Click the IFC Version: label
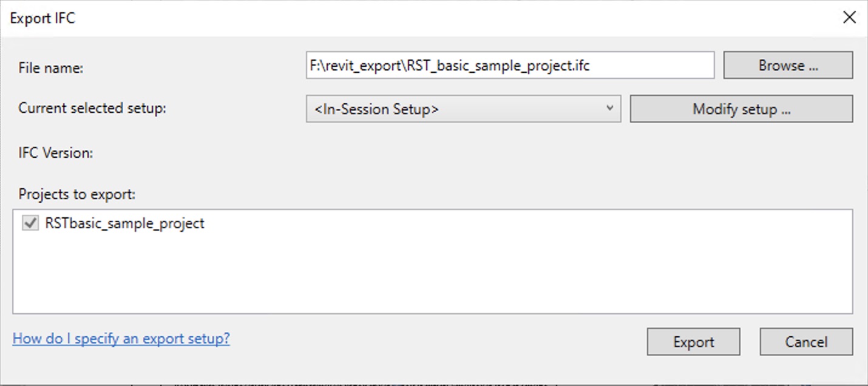Viewport: 868px width, 386px height. pyautogui.click(x=56, y=152)
